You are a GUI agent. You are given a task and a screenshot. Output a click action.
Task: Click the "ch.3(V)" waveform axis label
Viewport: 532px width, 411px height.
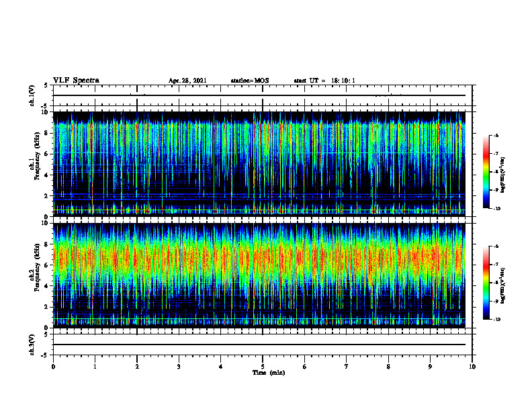click(32, 345)
